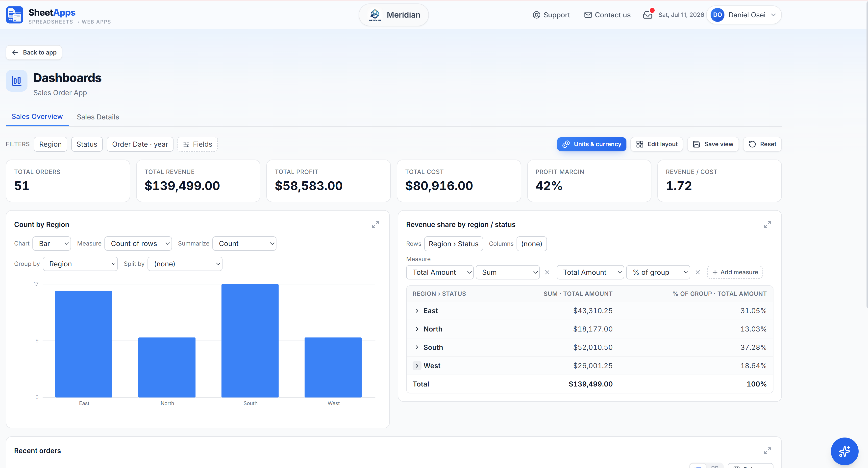Image resolution: width=868 pixels, height=468 pixels.
Task: Open Group by dropdown showing Region
Action: (x=80, y=264)
